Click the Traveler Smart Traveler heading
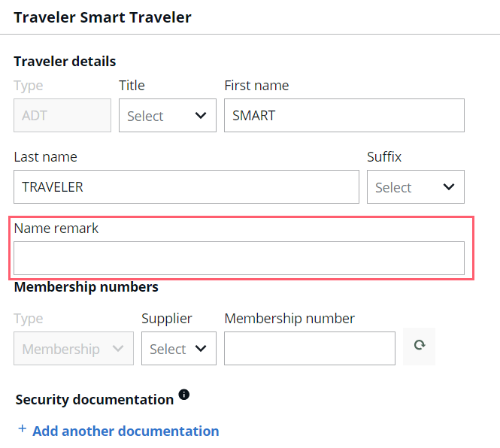This screenshot has height=448, width=500. click(x=103, y=17)
